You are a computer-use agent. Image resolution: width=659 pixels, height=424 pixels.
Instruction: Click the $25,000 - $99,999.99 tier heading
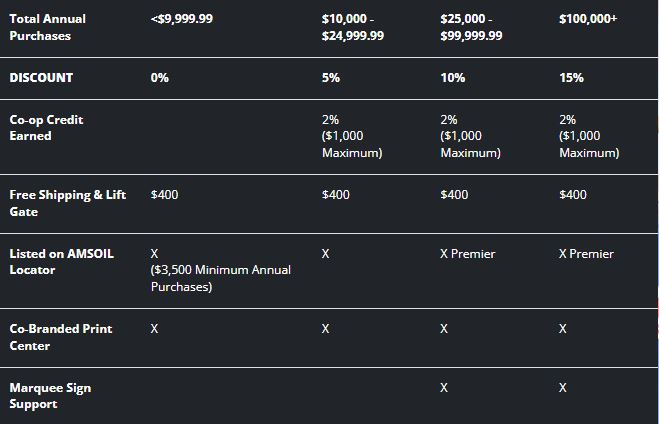471,27
